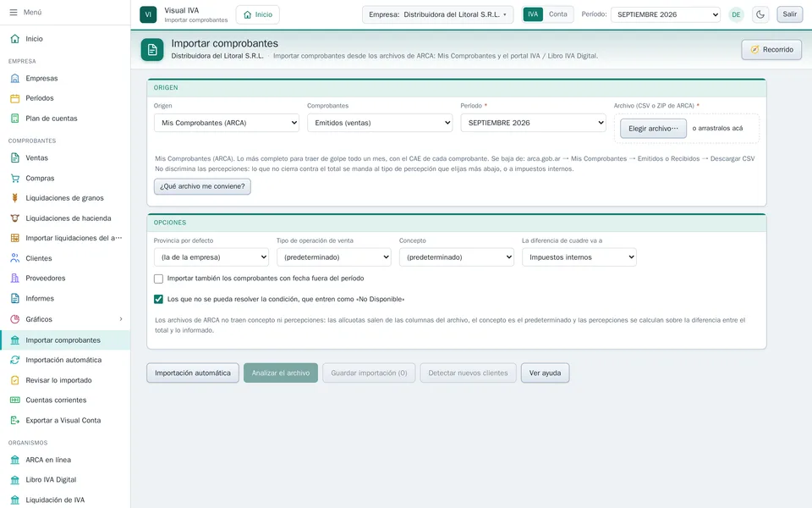This screenshot has width=812, height=508.
Task: Click Analizar el archivo button
Action: click(x=281, y=373)
